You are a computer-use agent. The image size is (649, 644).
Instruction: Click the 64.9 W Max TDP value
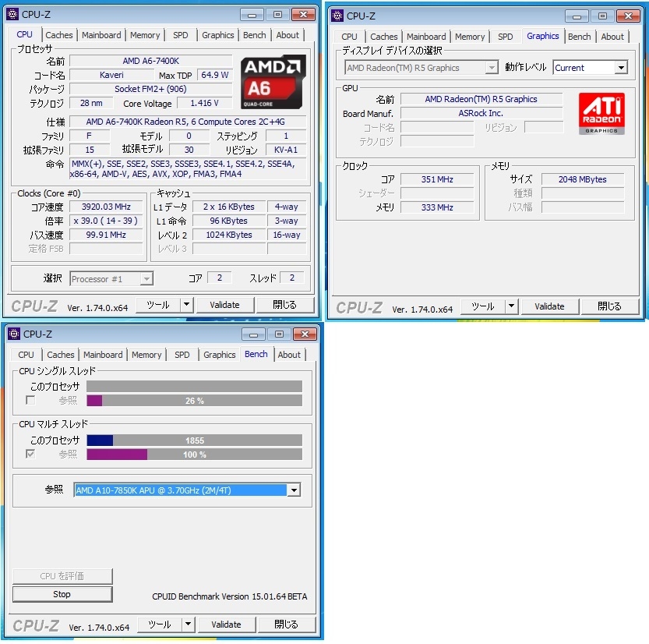[215, 75]
